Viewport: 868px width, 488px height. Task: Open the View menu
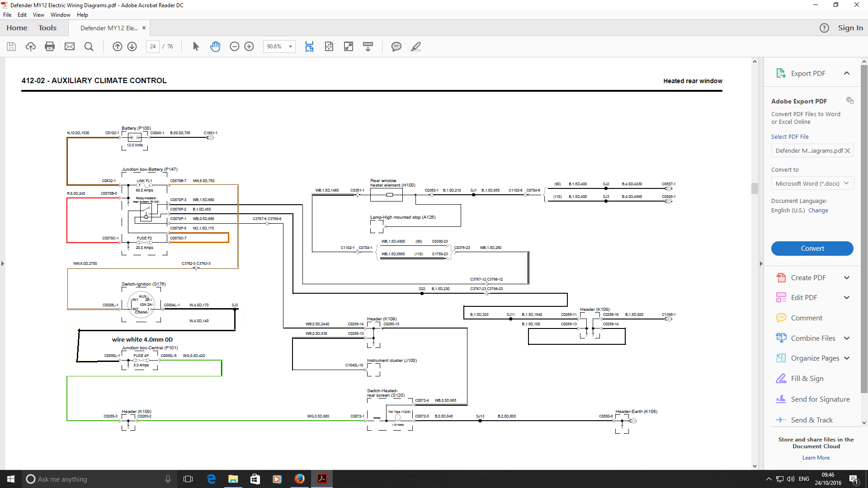pyautogui.click(x=39, y=15)
